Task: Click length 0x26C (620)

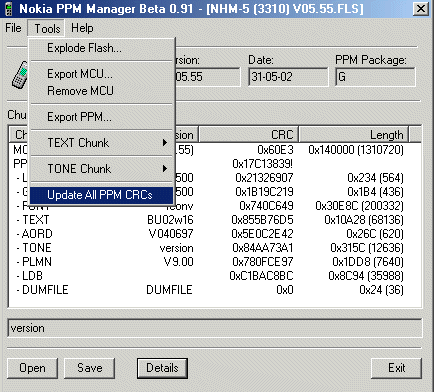Action: pyautogui.click(x=375, y=234)
